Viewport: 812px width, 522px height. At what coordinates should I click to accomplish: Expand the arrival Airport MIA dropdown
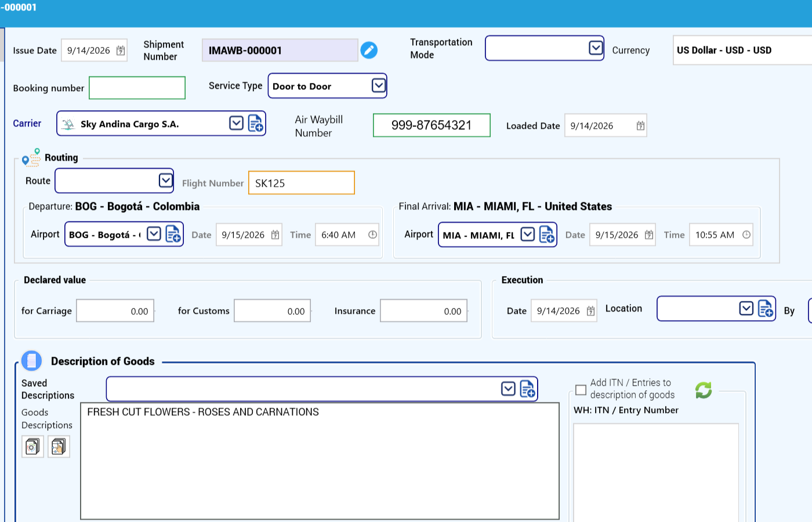[527, 234]
